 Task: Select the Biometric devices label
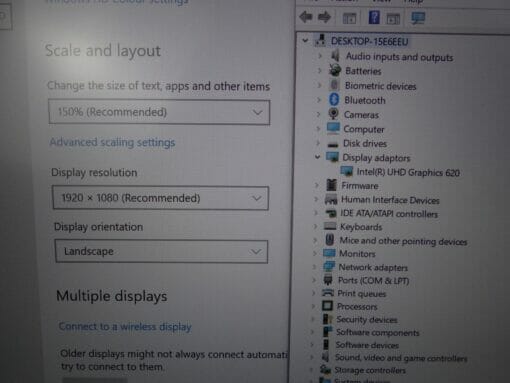tap(380, 86)
